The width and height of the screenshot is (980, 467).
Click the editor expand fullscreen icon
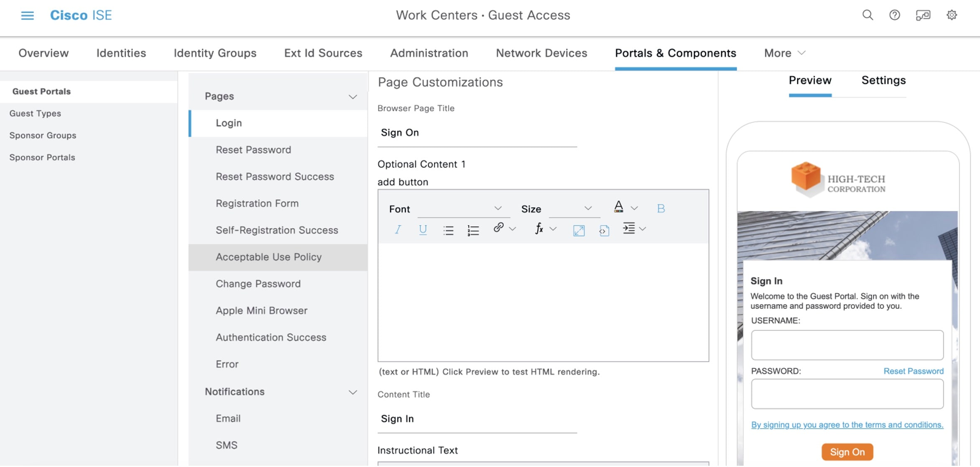pyautogui.click(x=579, y=230)
